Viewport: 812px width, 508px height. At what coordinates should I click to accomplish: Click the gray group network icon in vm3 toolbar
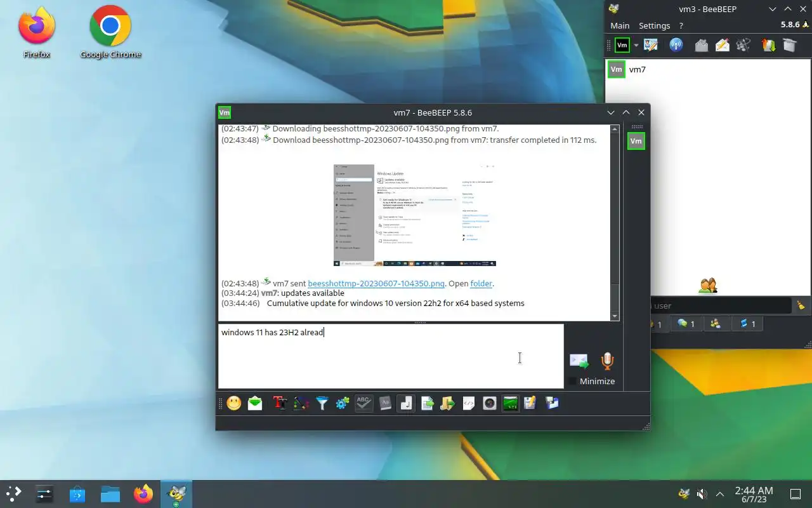[x=743, y=45]
